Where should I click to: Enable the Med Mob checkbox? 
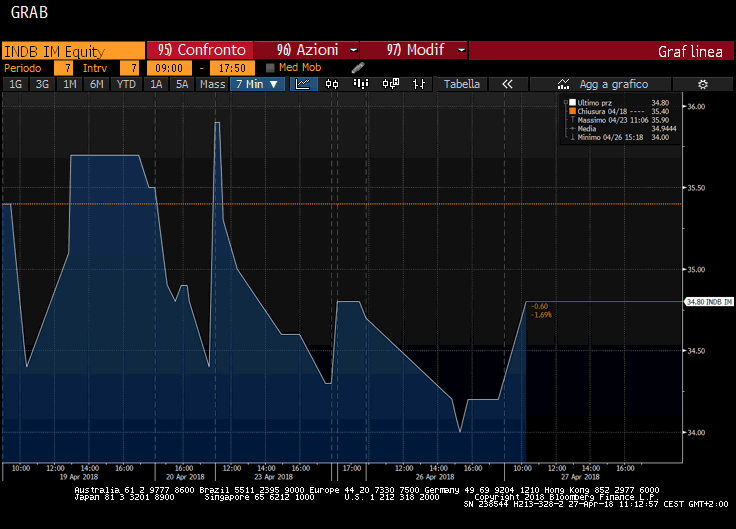click(270, 68)
